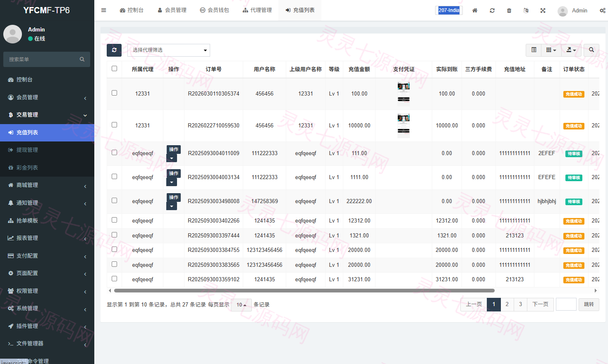Switch to the 代理管理 top tab
This screenshot has height=364, width=608.
257,10
